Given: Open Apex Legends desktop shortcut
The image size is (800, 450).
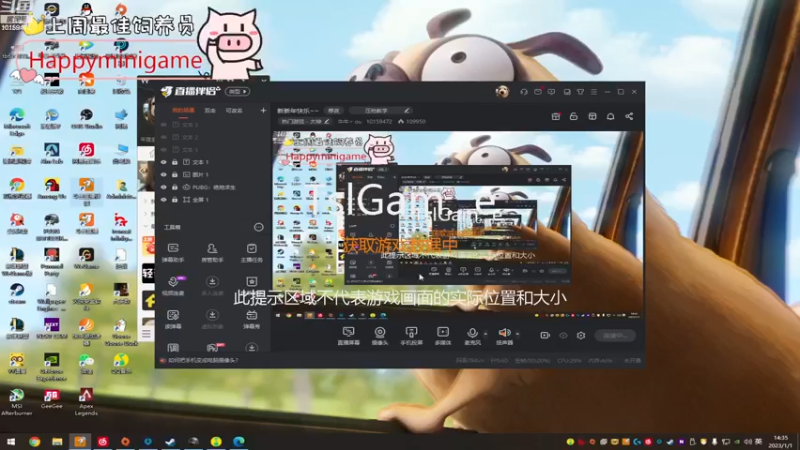Looking at the screenshot, I should pyautogui.click(x=86, y=402).
